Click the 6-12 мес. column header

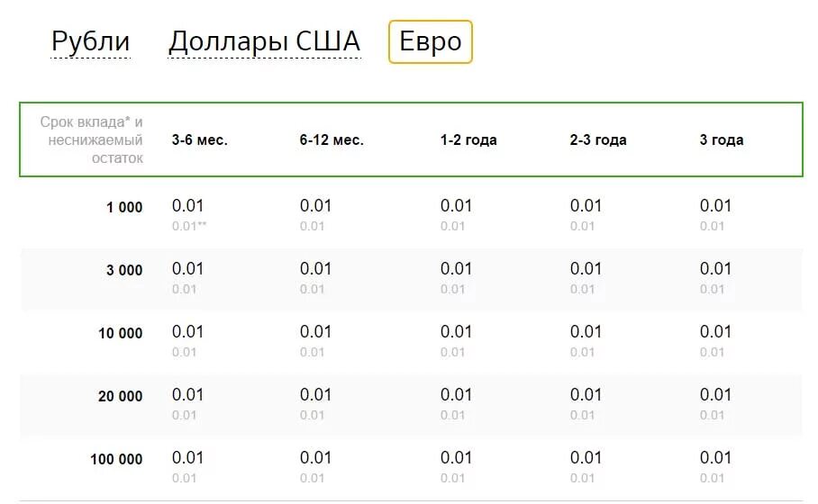332,139
